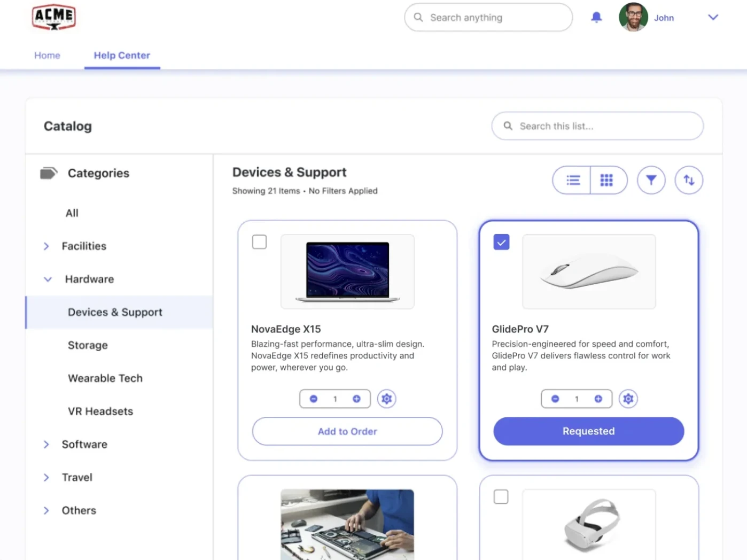Click the Software category label
This screenshot has width=747, height=560.
click(84, 445)
